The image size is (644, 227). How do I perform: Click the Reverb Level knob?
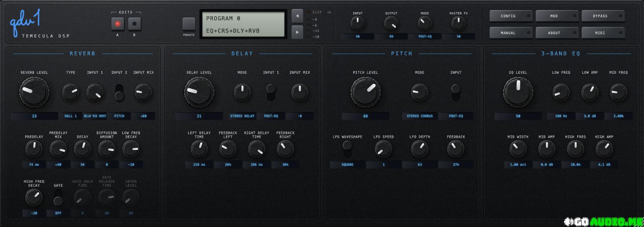click(x=34, y=92)
